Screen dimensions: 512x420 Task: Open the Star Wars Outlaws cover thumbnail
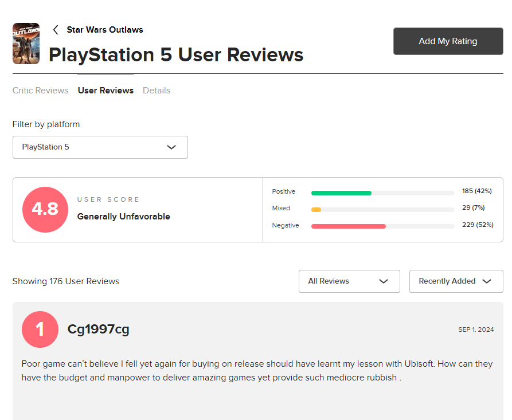click(x=26, y=44)
